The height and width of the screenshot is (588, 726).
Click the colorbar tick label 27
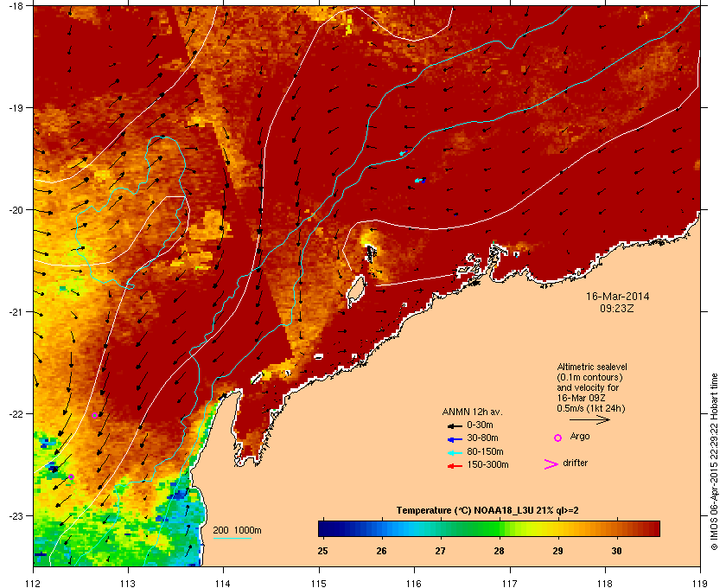[440, 551]
